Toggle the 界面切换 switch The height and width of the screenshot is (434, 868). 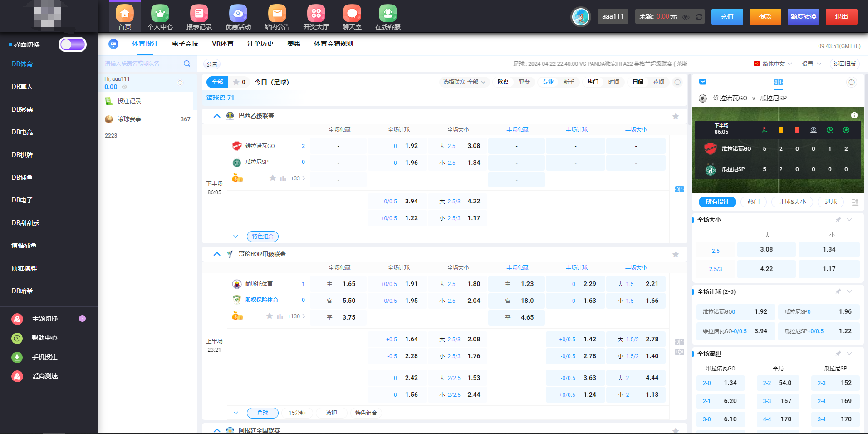(x=73, y=44)
